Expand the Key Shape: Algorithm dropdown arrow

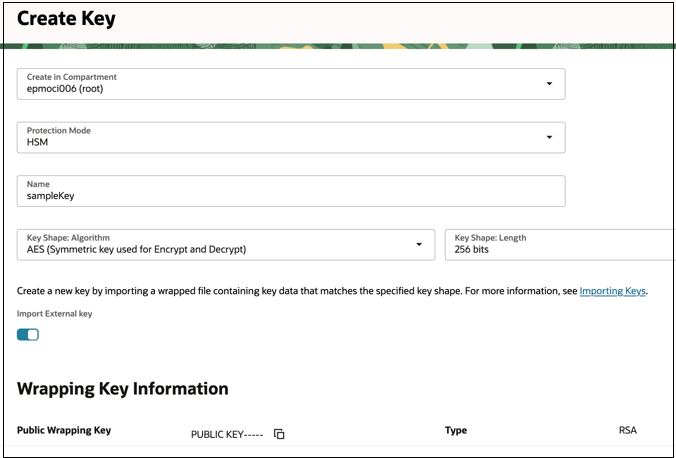[419, 245]
